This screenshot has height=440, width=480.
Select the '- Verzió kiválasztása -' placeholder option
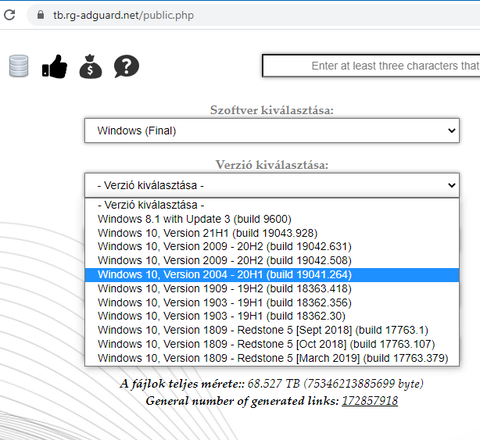[272, 205]
